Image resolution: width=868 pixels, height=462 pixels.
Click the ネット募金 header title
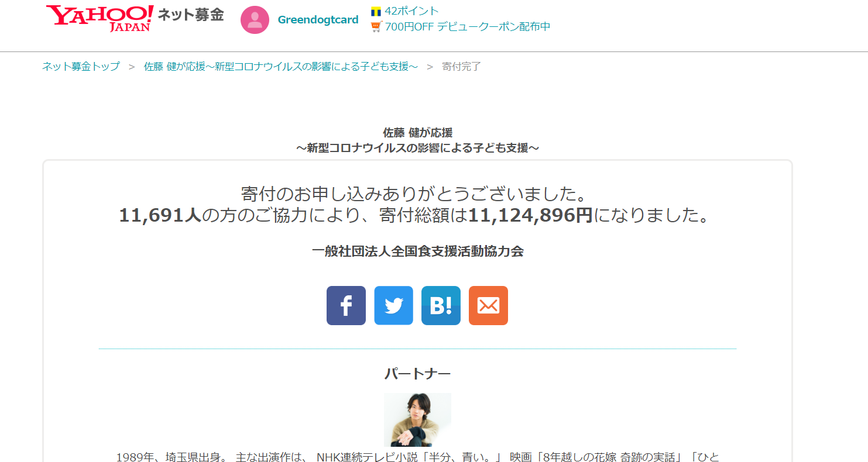coord(191,15)
